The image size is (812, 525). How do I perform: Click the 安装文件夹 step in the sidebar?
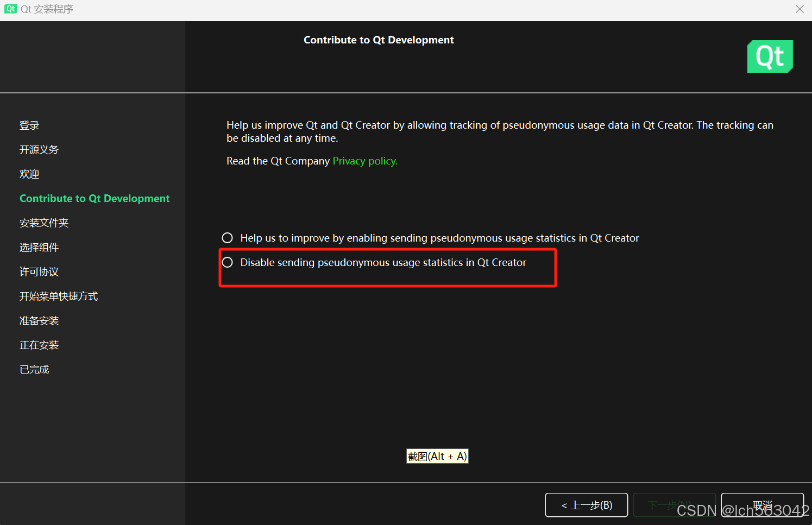pos(44,223)
